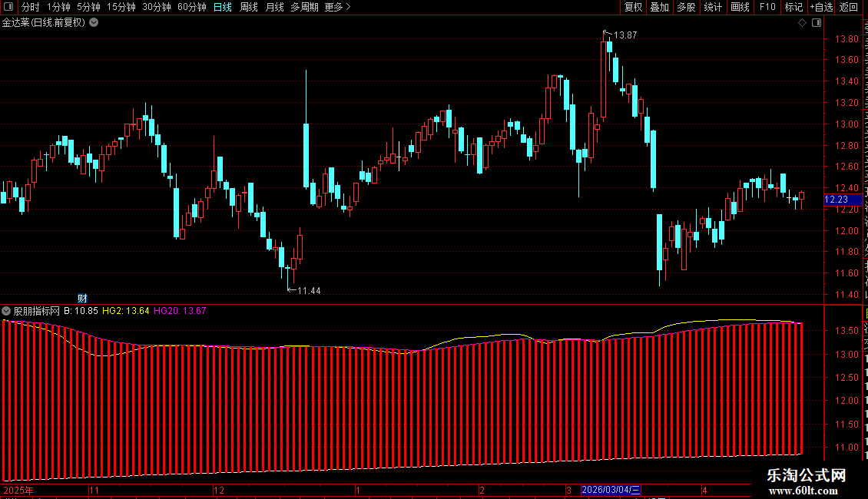Click 标记 mark button
This screenshot has width=868, height=499.
click(793, 7)
